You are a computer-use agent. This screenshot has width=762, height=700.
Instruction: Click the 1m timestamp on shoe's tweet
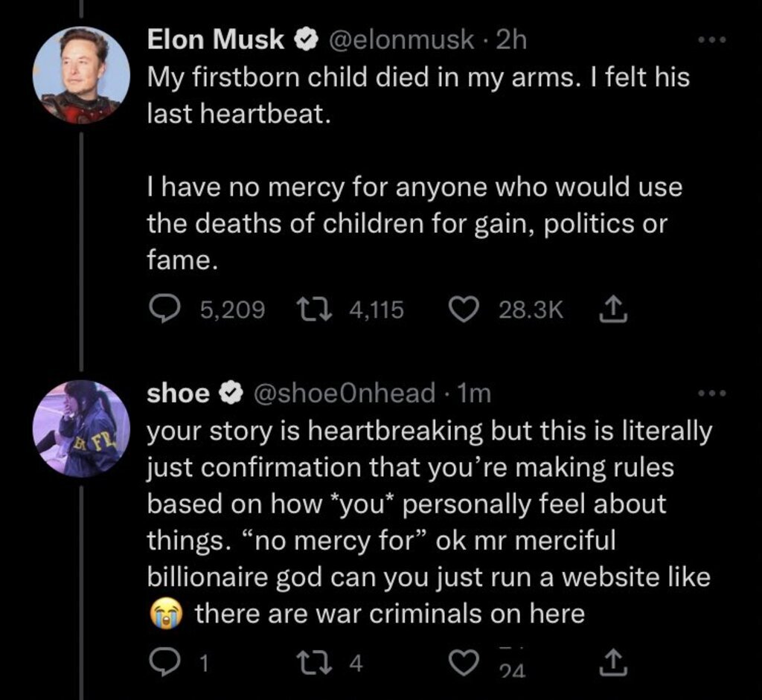pyautogui.click(x=476, y=394)
